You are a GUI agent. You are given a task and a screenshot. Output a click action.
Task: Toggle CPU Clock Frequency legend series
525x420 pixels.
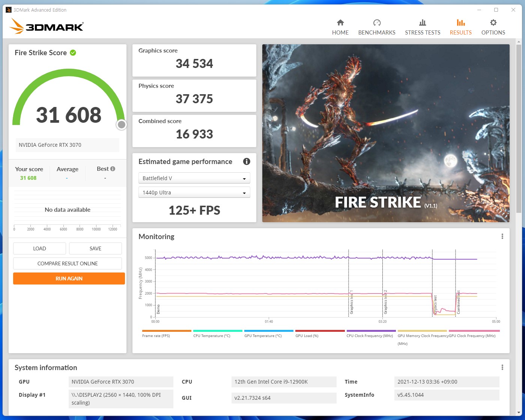coord(371,334)
